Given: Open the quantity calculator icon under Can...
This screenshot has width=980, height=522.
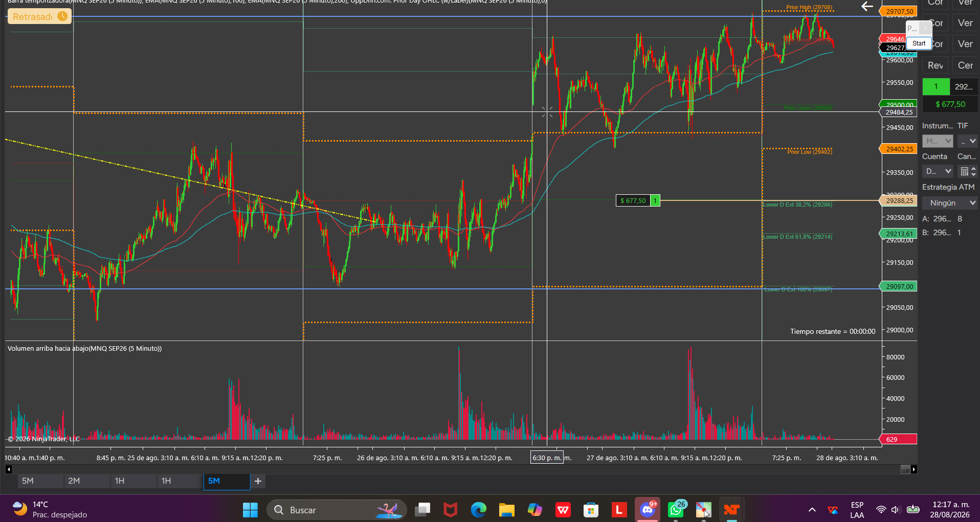Looking at the screenshot, I should 964,171.
